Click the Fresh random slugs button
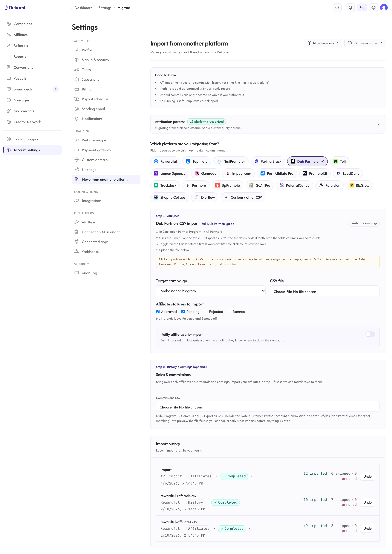The width and height of the screenshot is (392, 554). 364,223
